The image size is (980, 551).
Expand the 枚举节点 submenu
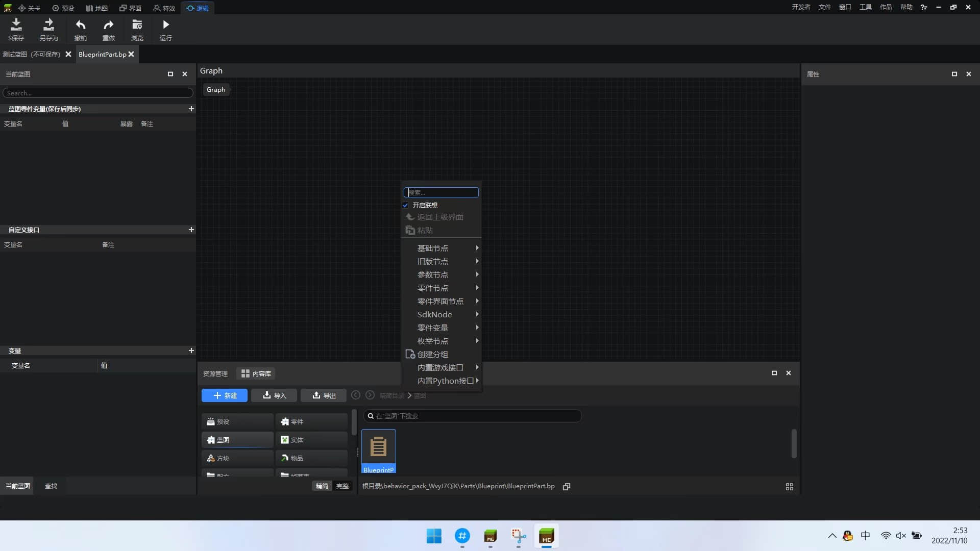pyautogui.click(x=442, y=341)
